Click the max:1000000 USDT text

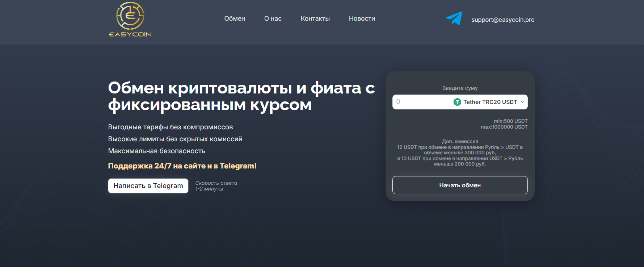(x=504, y=127)
